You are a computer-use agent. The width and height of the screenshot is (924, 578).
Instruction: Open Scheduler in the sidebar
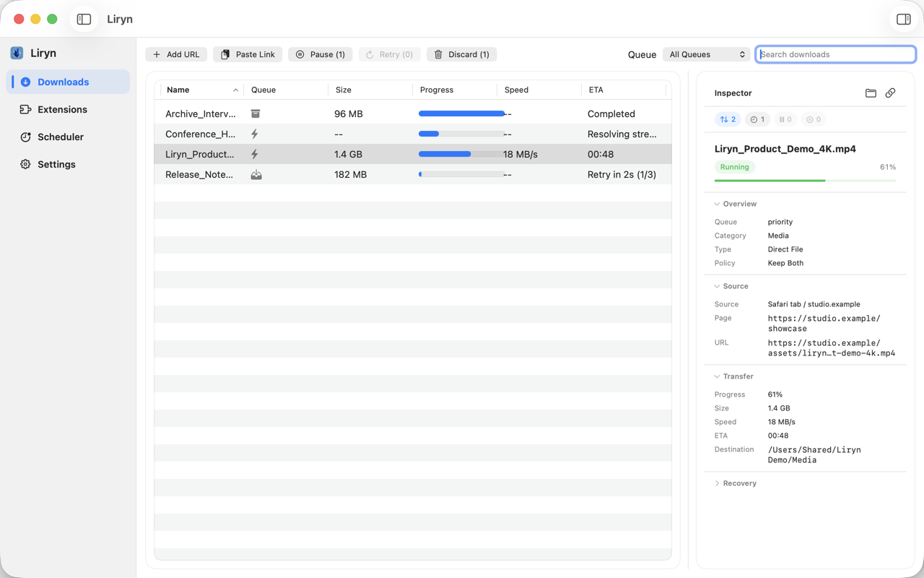pyautogui.click(x=68, y=137)
